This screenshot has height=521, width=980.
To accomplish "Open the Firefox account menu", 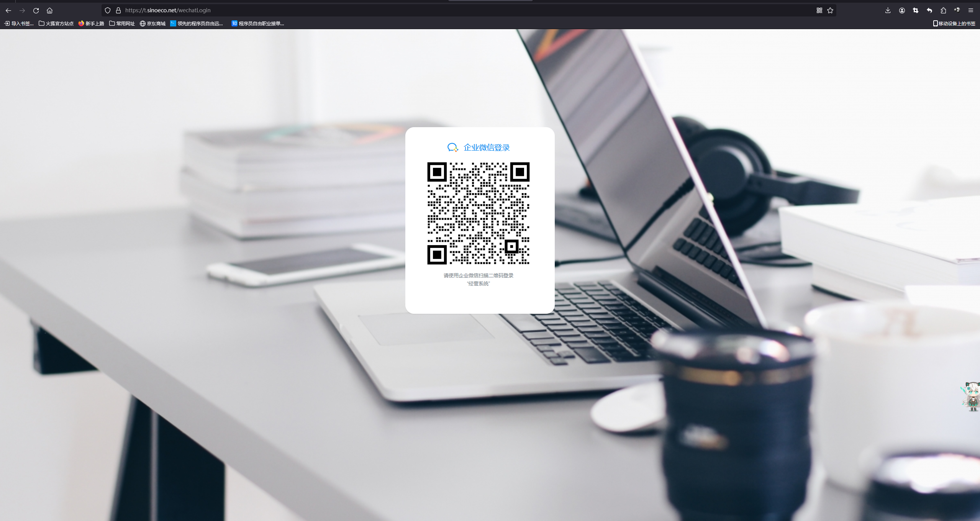I will [902, 10].
